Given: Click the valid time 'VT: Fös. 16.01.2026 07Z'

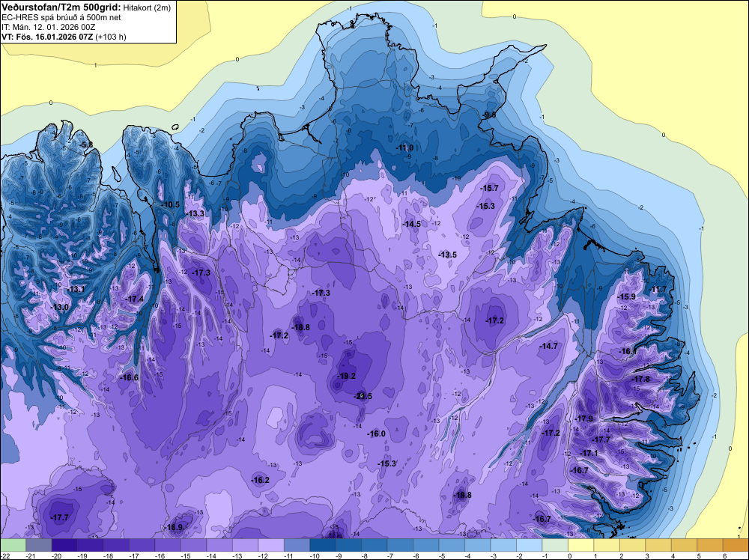Looking at the screenshot, I should tap(47, 37).
